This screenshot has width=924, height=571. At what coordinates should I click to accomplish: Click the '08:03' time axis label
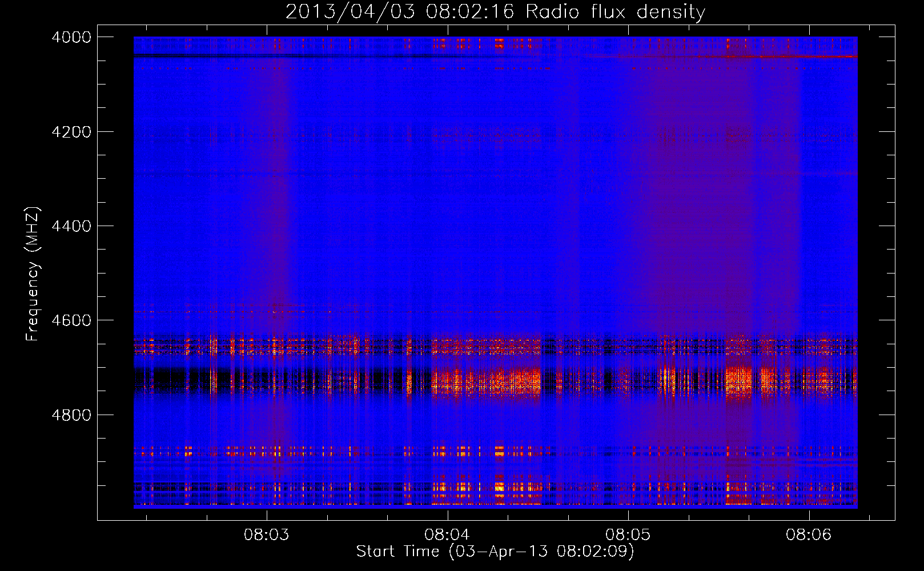pyautogui.click(x=267, y=535)
